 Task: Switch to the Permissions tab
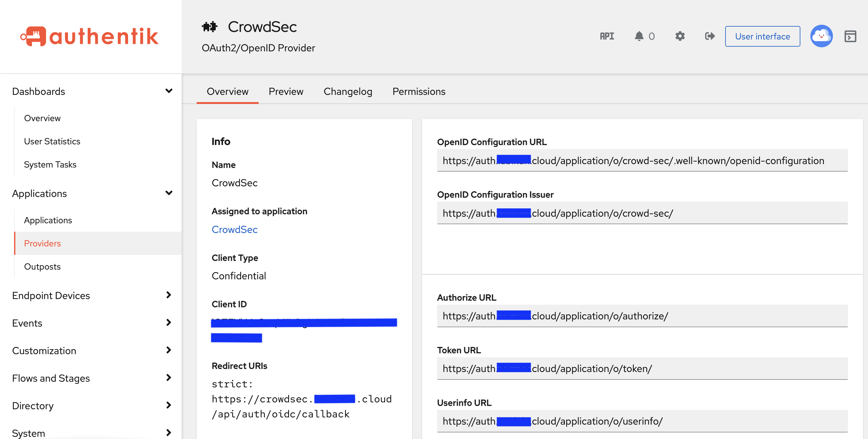coord(418,91)
